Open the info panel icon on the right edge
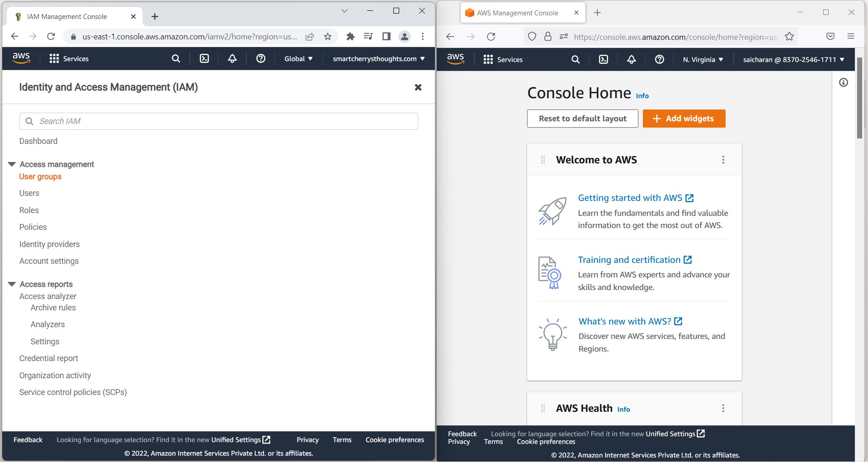Image resolution: width=868 pixels, height=462 pixels. pos(843,82)
